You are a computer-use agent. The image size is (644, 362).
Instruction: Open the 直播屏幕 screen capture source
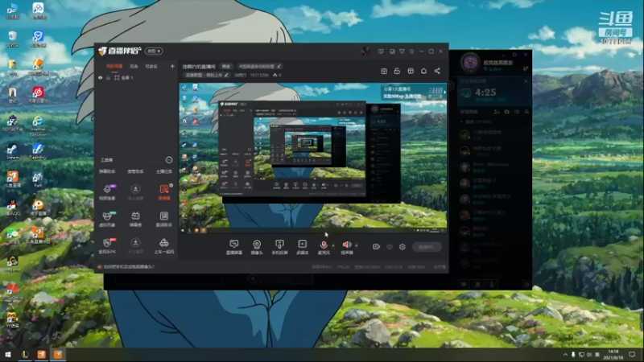pos(233,247)
